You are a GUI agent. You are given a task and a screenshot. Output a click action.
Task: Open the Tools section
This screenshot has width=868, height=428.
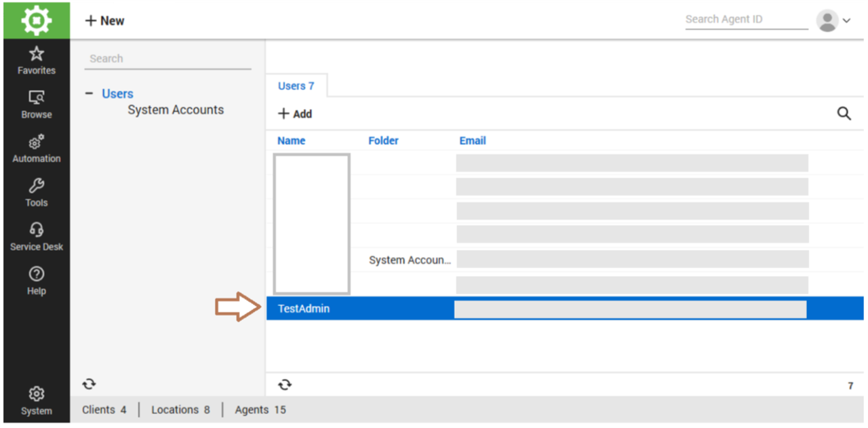[x=37, y=193]
